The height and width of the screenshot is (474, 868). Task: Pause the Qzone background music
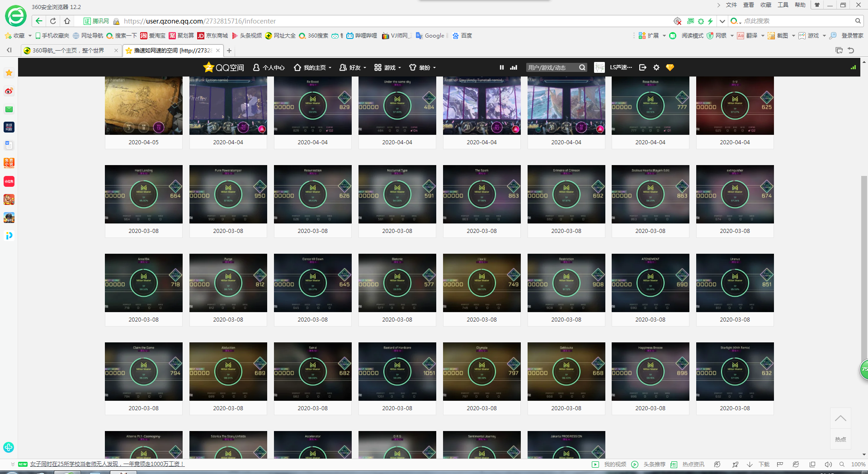tap(501, 67)
